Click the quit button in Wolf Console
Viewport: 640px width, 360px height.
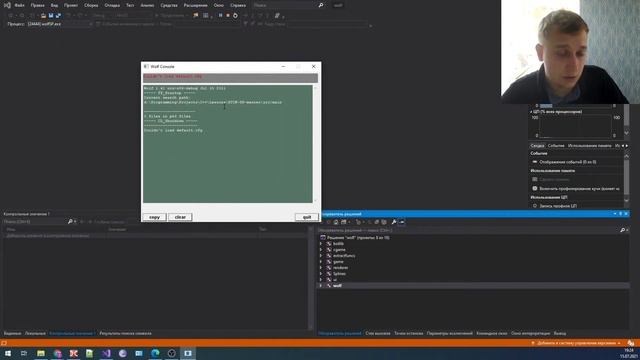tap(307, 217)
